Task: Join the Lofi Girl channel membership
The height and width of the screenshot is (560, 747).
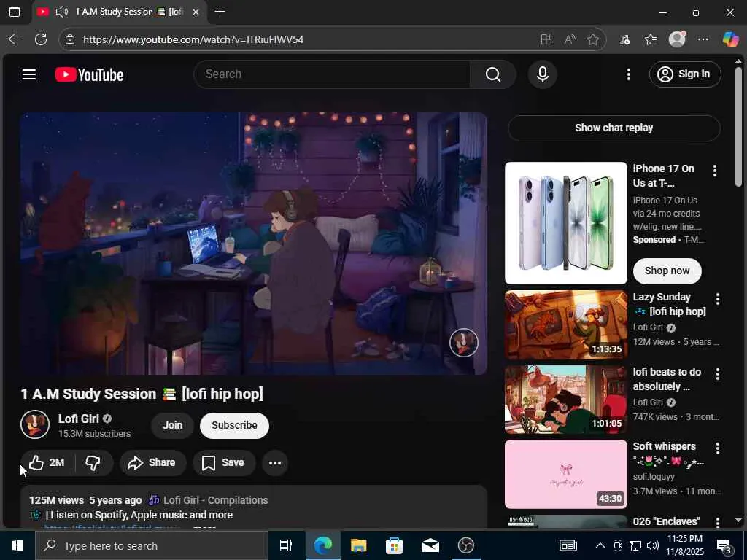Action: tap(172, 425)
